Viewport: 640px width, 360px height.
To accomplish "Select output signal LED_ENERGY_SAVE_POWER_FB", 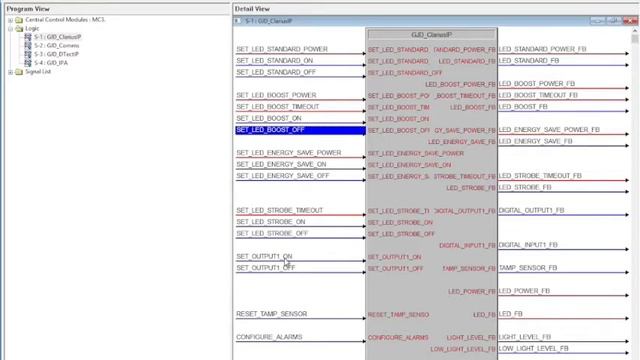I will (x=549, y=129).
